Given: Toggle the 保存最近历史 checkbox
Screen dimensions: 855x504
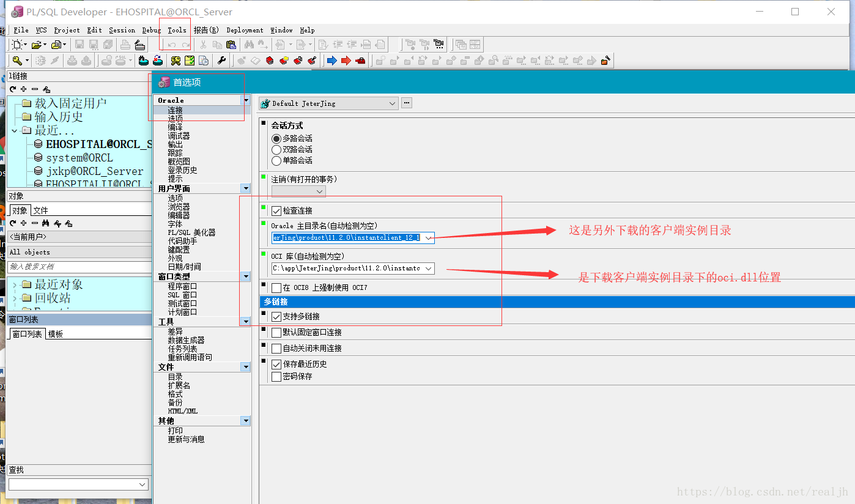Looking at the screenshot, I should [276, 365].
